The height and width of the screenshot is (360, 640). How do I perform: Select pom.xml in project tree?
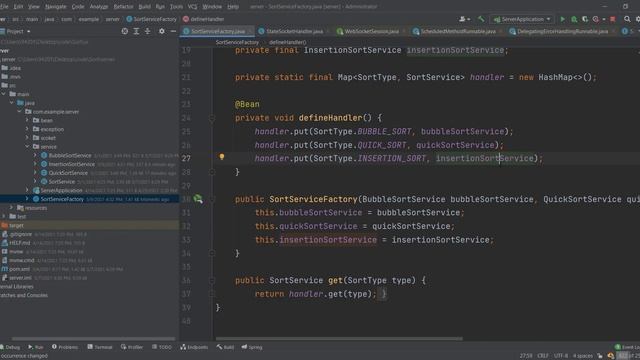pyautogui.click(x=19, y=269)
